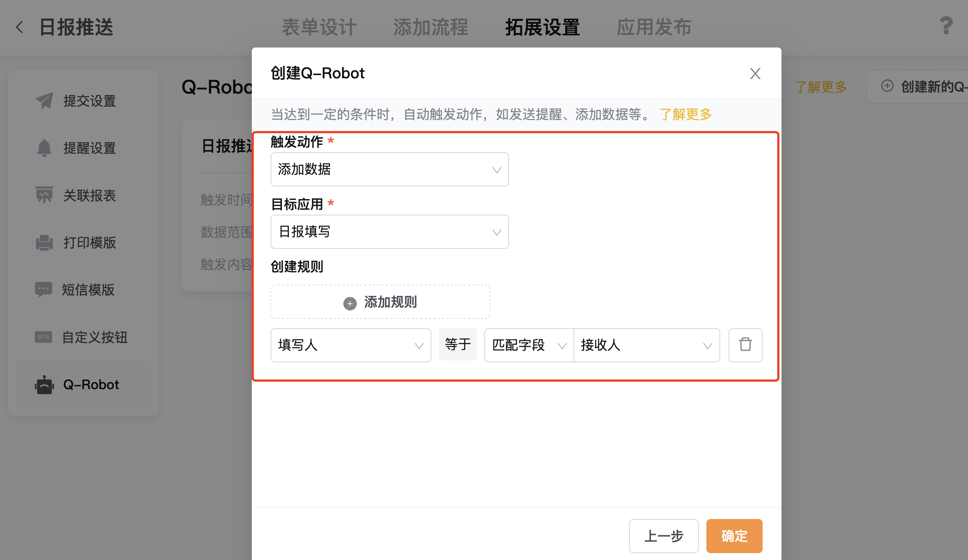Click the bell icon for 提醒设置
The height and width of the screenshot is (560, 968).
click(x=44, y=148)
